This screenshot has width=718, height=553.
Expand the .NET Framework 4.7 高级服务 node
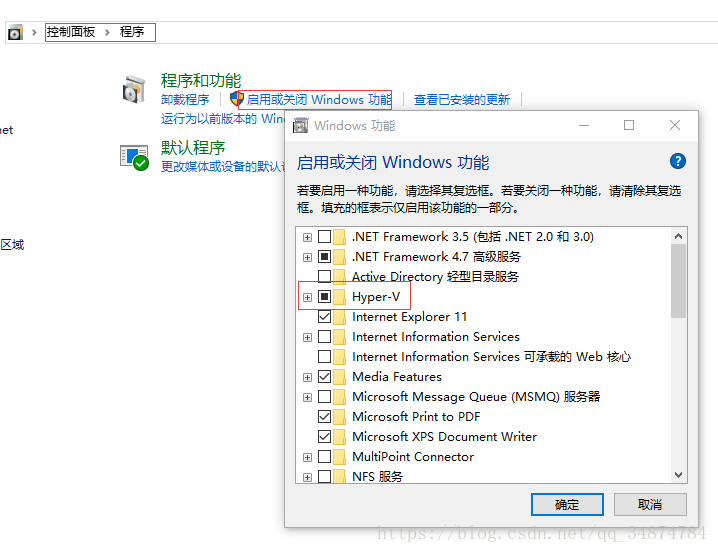click(x=307, y=258)
